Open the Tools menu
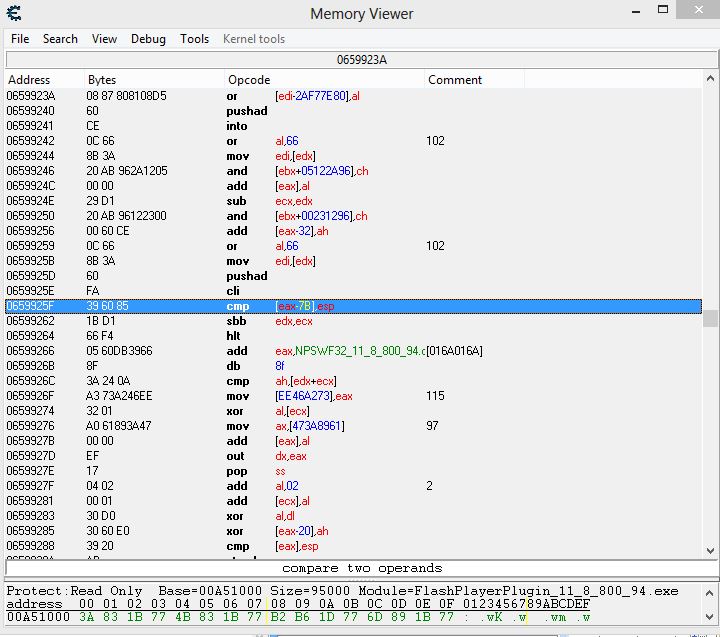720x637 pixels. [x=194, y=39]
